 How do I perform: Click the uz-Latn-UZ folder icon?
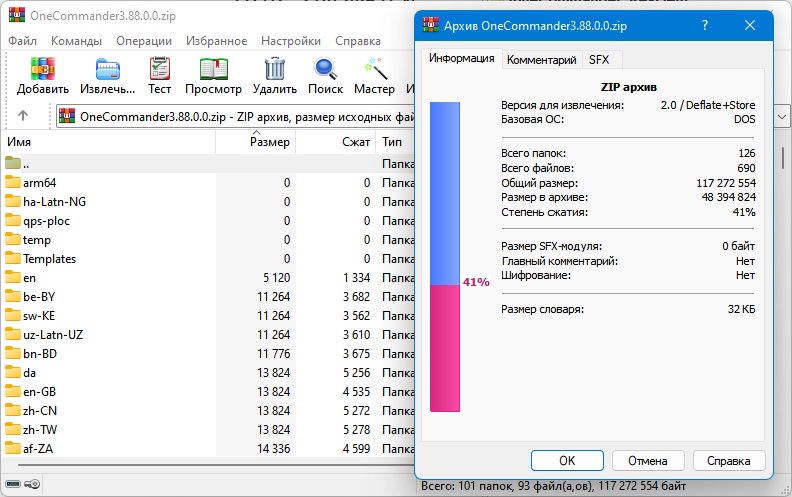(13, 334)
